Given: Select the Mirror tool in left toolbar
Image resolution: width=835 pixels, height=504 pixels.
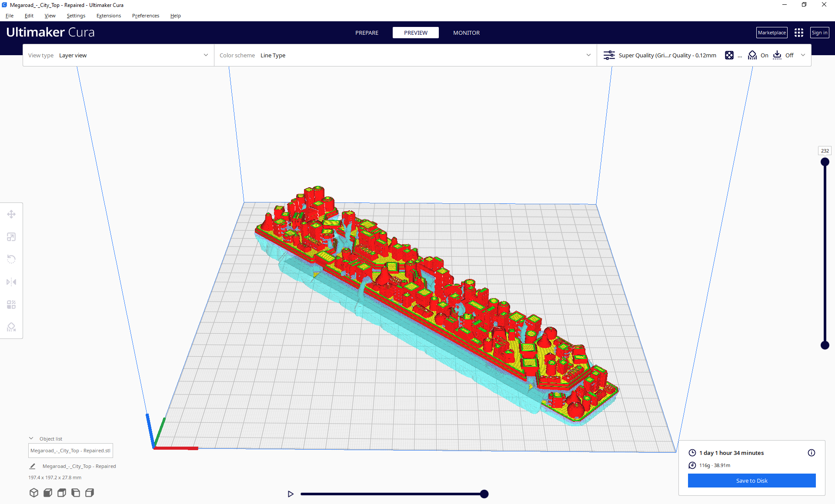Looking at the screenshot, I should pos(11,282).
